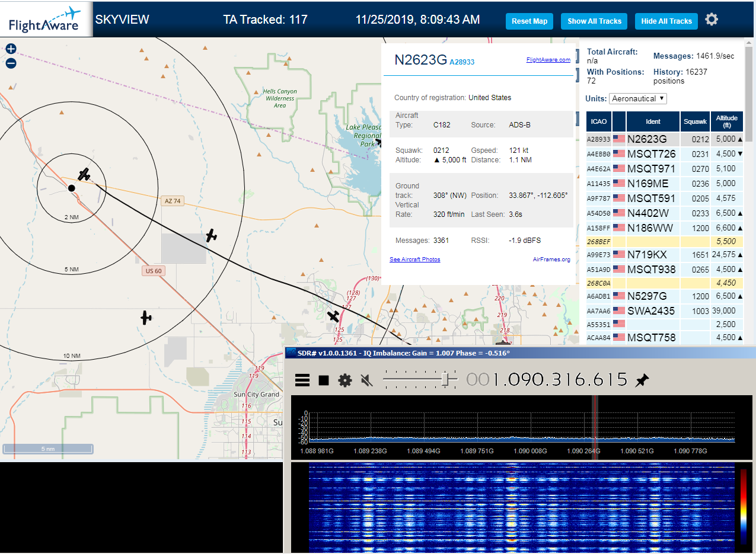Image resolution: width=756 pixels, height=554 pixels.
Task: Click the US 60 road label
Action: click(x=153, y=271)
